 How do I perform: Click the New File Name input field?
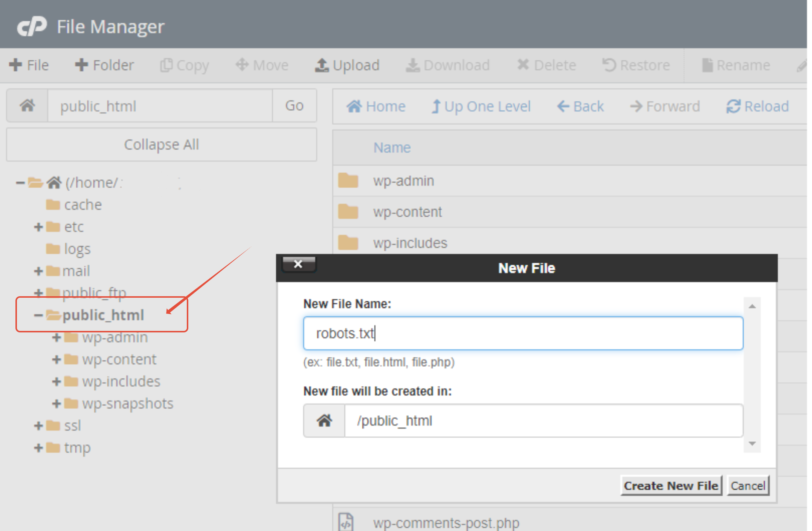point(523,334)
